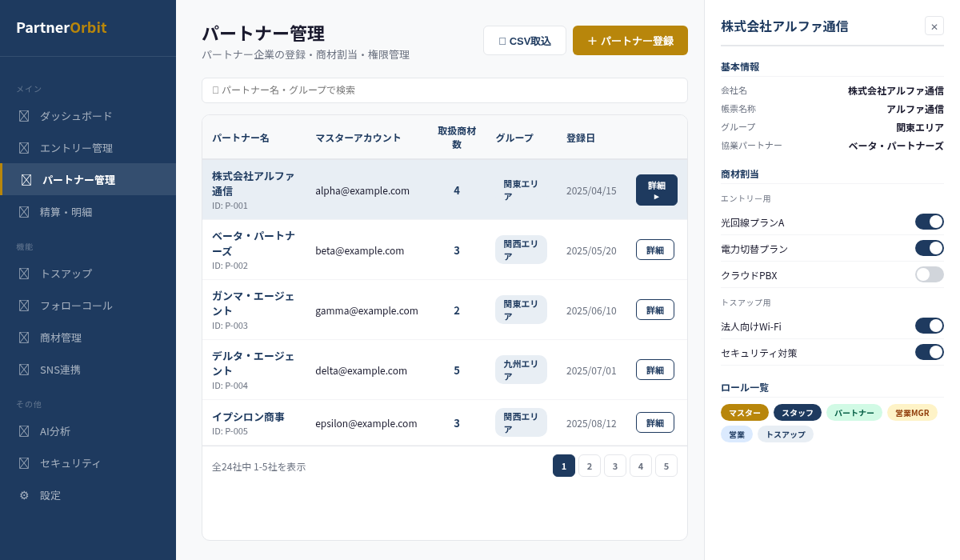Expand 詳細 for イプシロン商事
The width and height of the screenshot is (960, 560).
(x=654, y=422)
